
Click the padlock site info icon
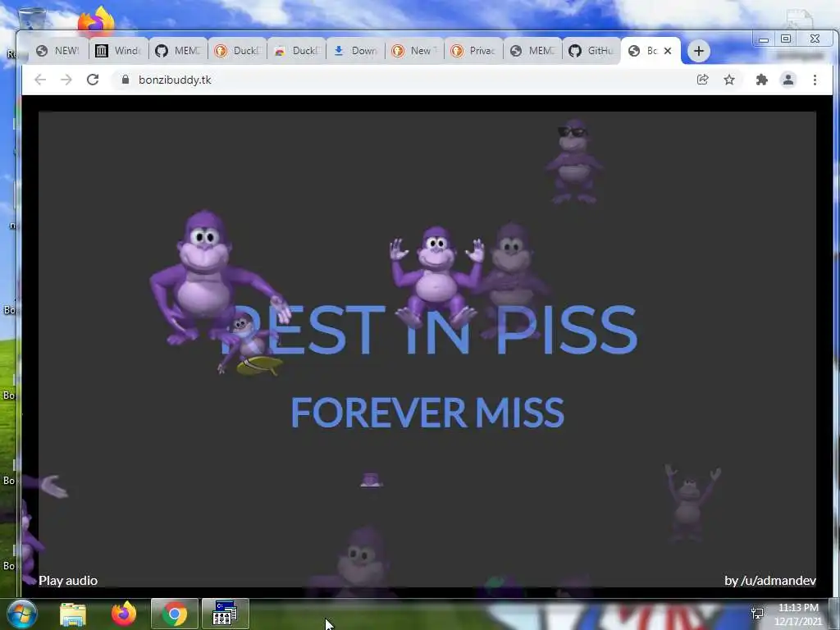coord(126,80)
